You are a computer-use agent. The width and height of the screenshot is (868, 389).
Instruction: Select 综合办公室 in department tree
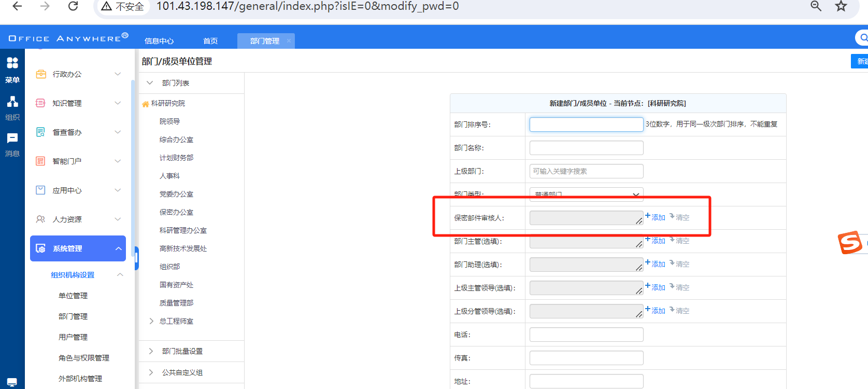(176, 140)
